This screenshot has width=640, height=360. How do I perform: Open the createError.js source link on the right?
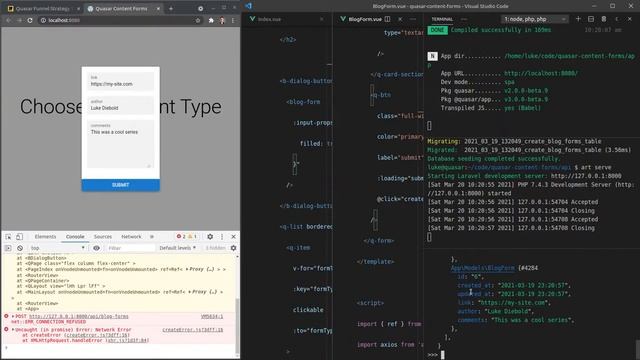(x=193, y=329)
